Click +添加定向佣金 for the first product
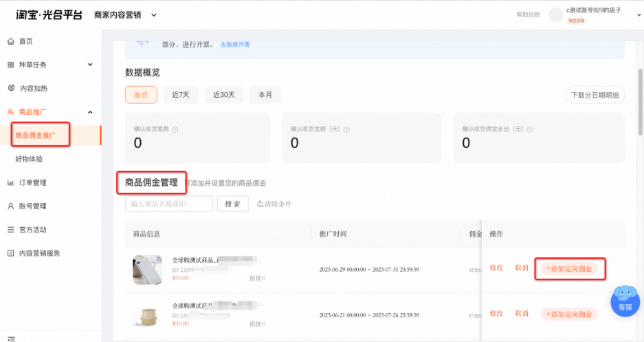 [x=569, y=269]
